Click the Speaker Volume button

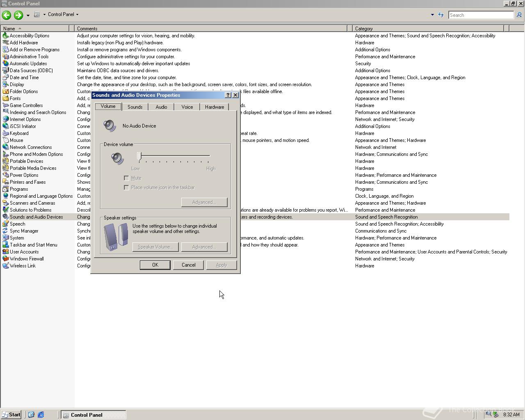pyautogui.click(x=155, y=247)
